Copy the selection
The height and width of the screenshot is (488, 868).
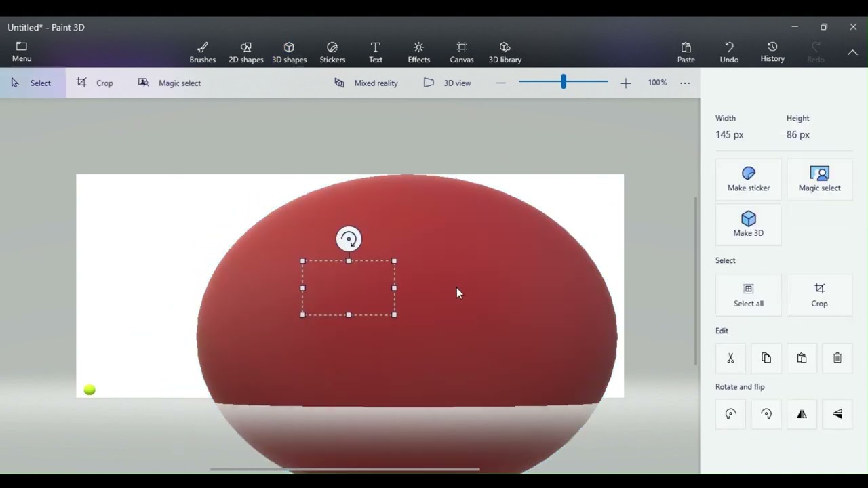766,358
